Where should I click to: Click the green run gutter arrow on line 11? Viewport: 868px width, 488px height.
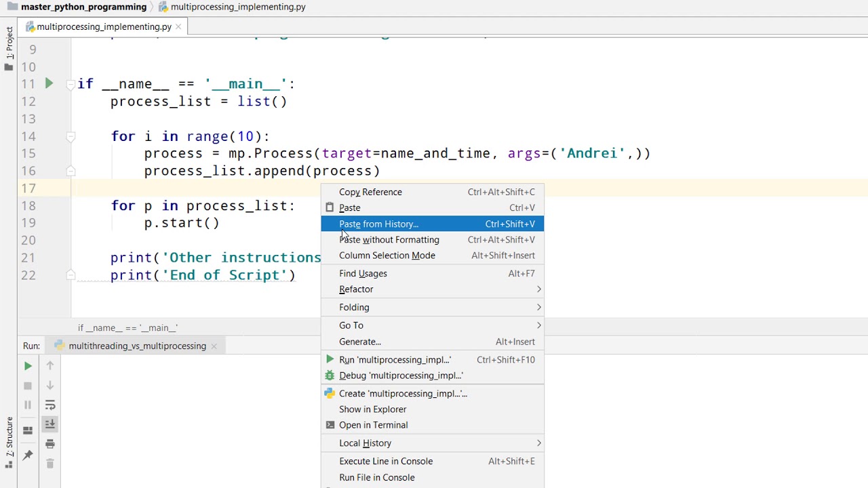49,83
